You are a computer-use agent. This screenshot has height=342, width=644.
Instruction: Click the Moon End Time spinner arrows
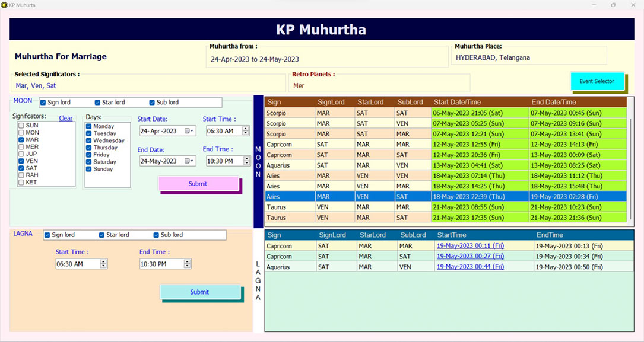pyautogui.click(x=246, y=161)
